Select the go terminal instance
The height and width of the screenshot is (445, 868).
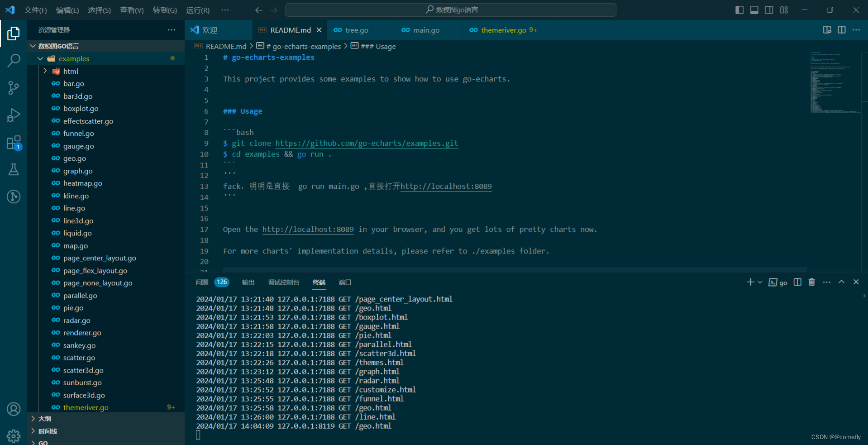click(778, 282)
